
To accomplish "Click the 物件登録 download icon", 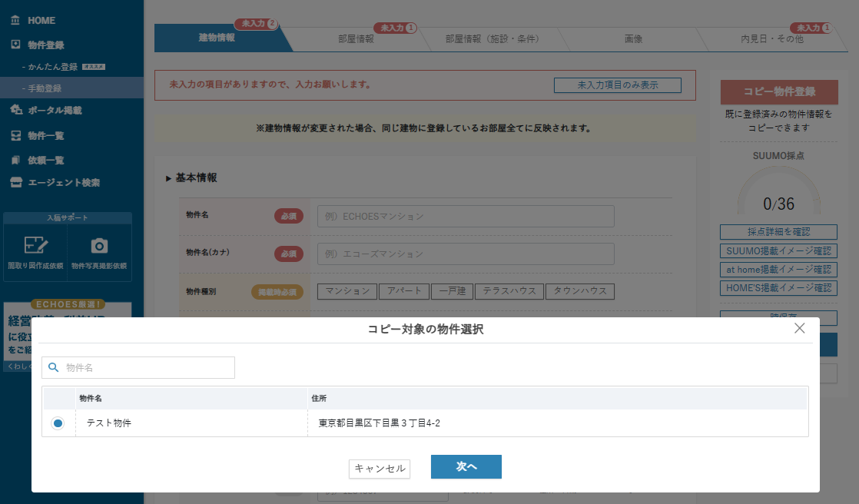I will pos(15,45).
